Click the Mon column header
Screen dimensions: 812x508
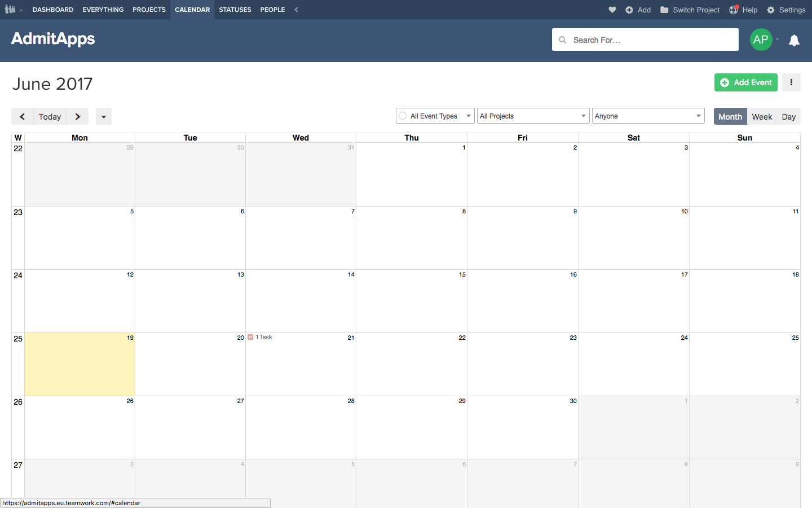tap(80, 138)
